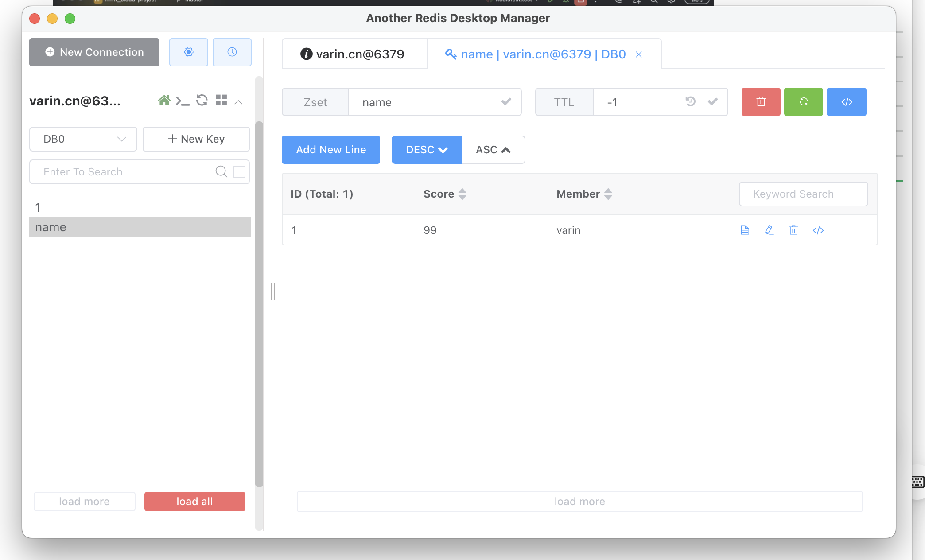Click Add New Line button

pyautogui.click(x=331, y=150)
